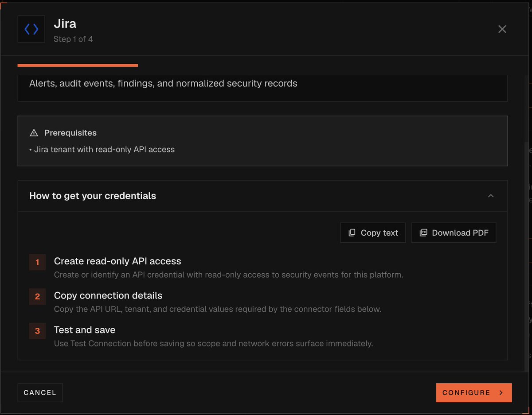Click the 'Copy the API URL, tenant' description
Screen dimensions: 532x415
click(x=218, y=309)
